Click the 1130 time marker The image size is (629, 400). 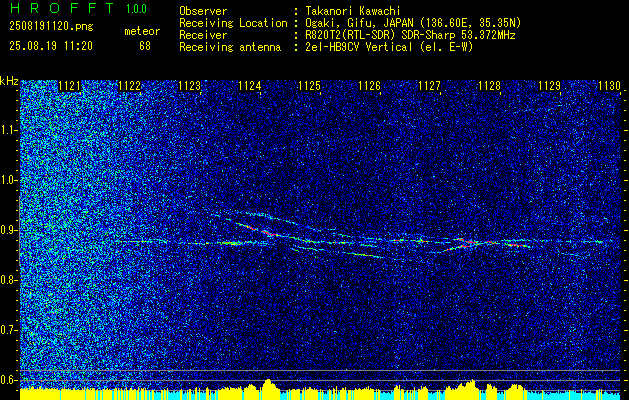[x=609, y=86]
